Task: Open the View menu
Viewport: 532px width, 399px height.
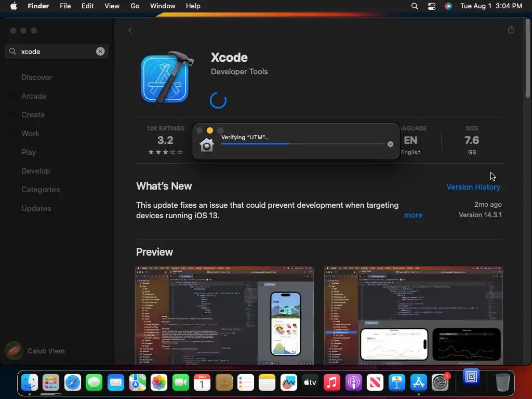Action: [x=112, y=6]
